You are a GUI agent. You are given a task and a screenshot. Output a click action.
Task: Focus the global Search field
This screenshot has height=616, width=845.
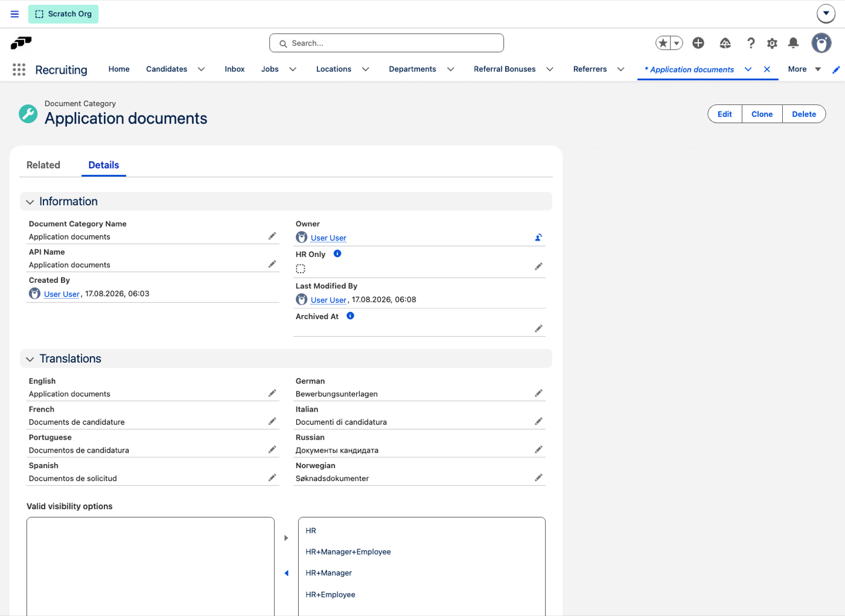[386, 43]
